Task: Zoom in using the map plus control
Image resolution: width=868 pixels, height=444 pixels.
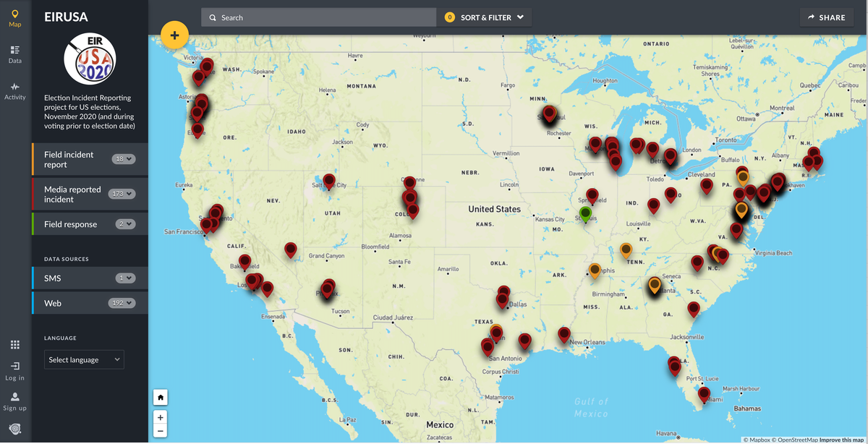Action: [x=160, y=417]
